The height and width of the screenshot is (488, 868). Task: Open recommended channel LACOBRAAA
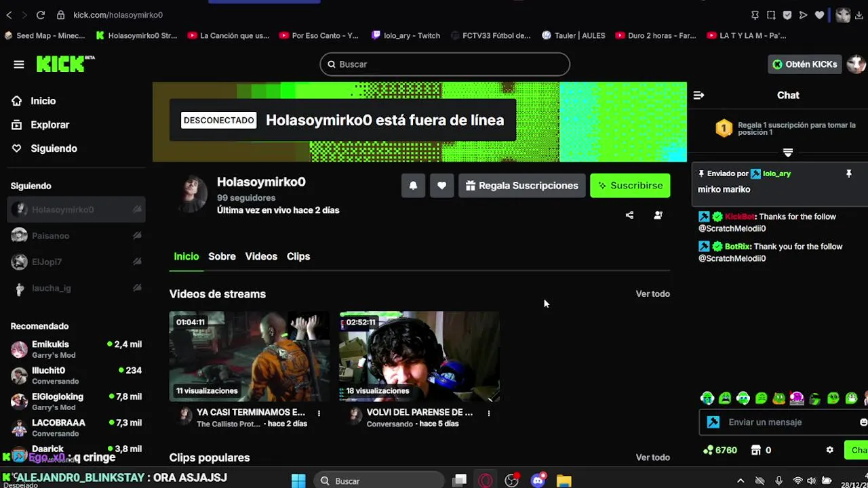click(77, 428)
